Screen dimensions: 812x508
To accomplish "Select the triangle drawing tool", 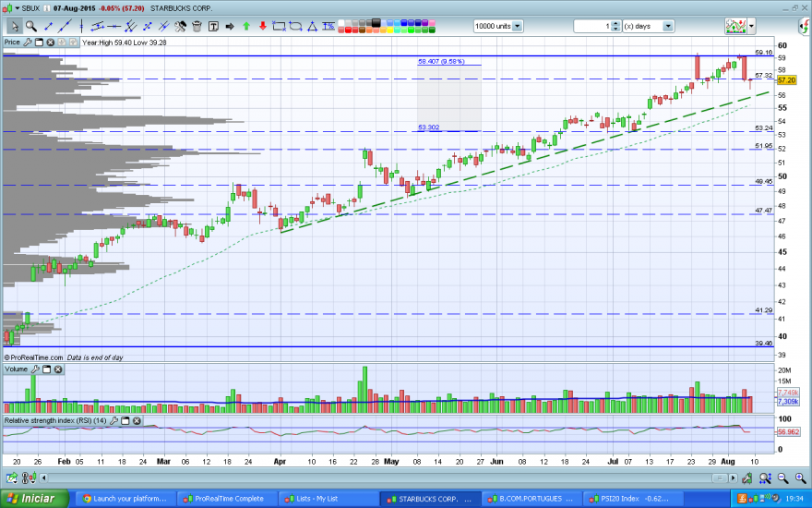I will pyautogui.click(x=312, y=26).
